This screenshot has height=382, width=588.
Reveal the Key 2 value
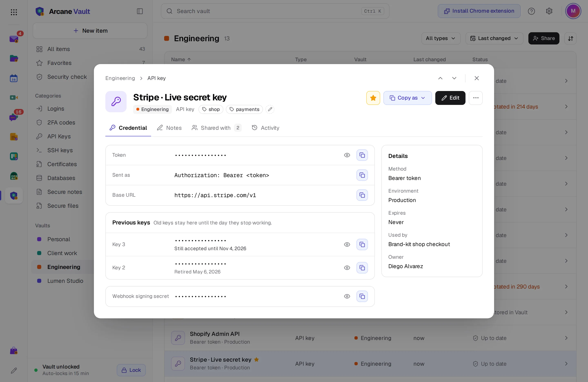(347, 268)
